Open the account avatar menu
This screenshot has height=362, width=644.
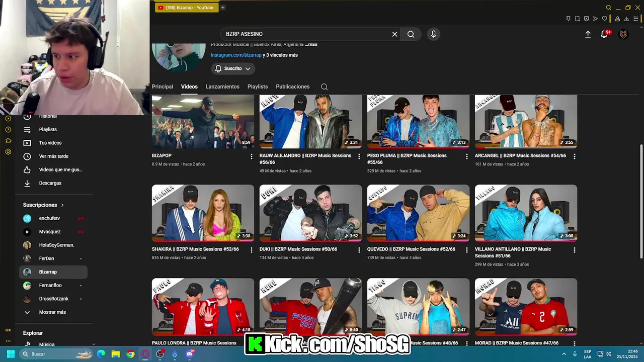[623, 34]
